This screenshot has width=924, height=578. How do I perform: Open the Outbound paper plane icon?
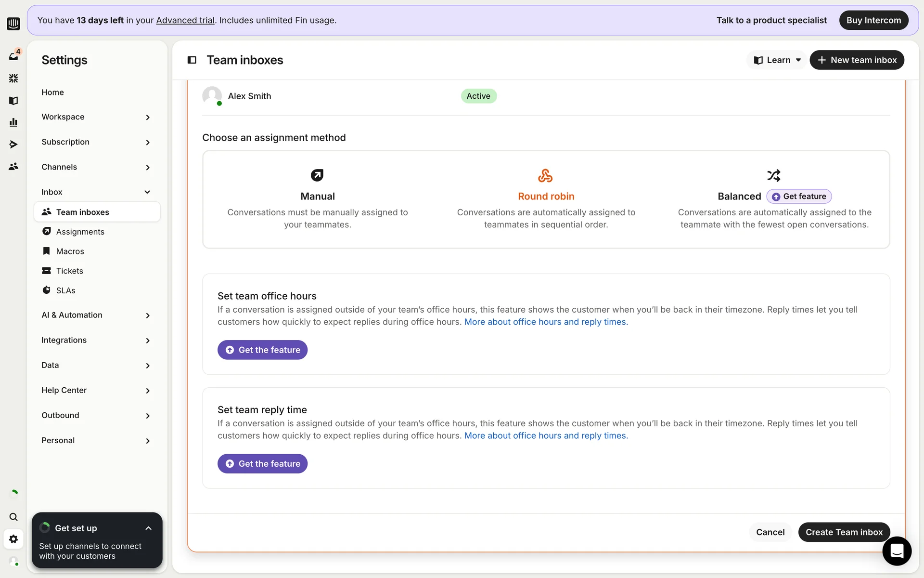(x=13, y=144)
